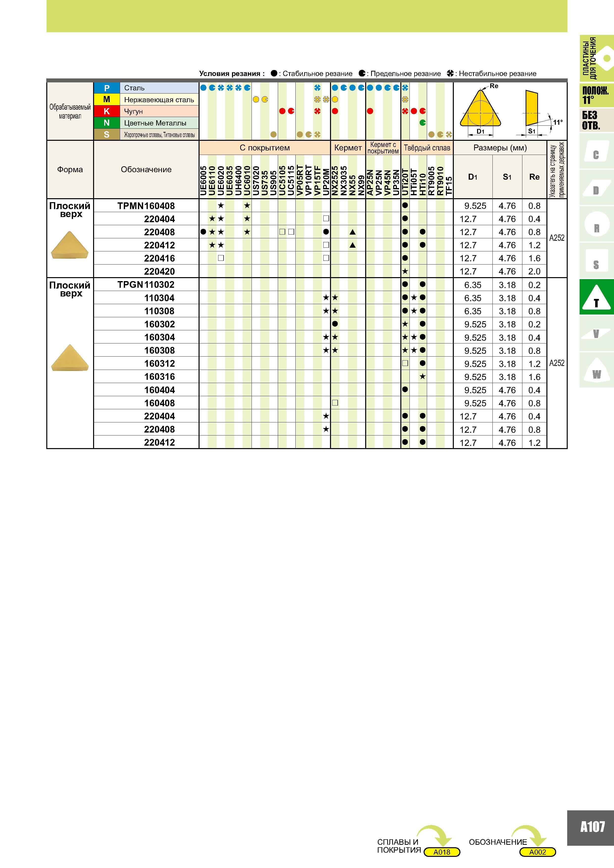The height and width of the screenshot is (868, 614).
Task: Open the 'ПОЛОЖ. 11°' side tab
Action: (x=597, y=95)
